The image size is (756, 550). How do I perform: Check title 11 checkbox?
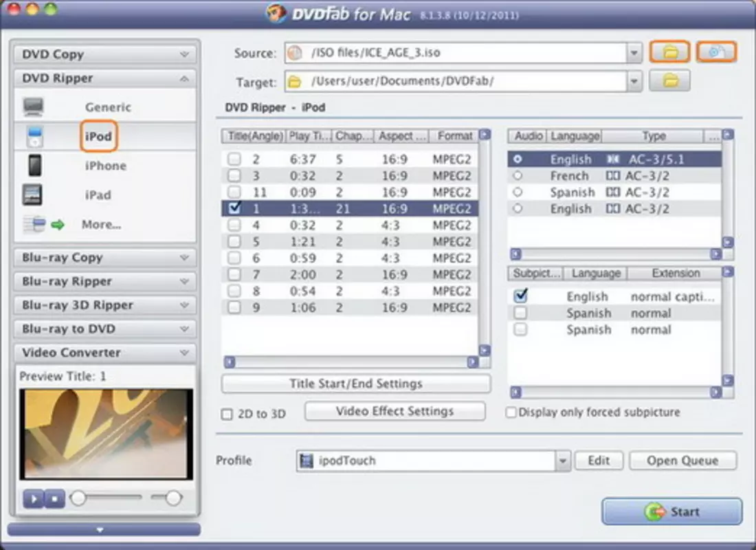234,192
